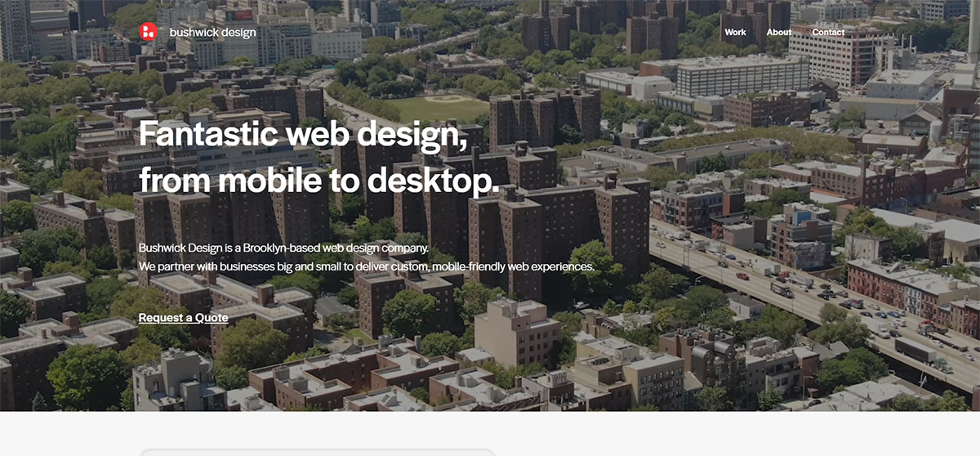Select the headline "Fantastic web design,"
Image resolution: width=980 pixels, height=456 pixels.
pyautogui.click(x=303, y=135)
